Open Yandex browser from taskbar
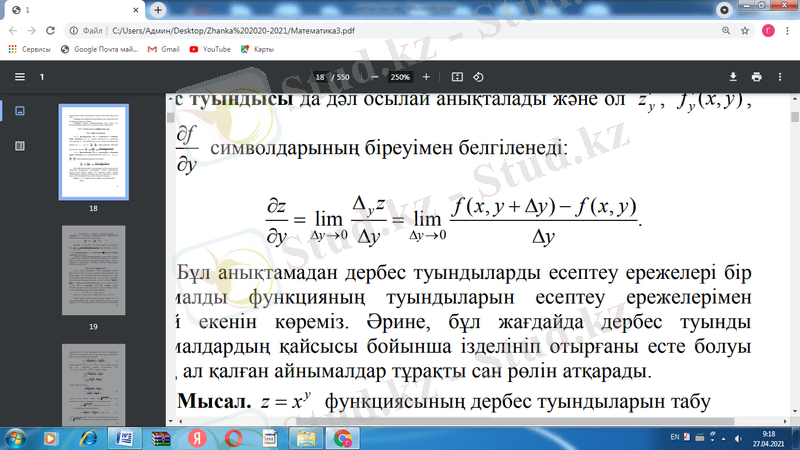This screenshot has width=800, height=450. (197, 439)
